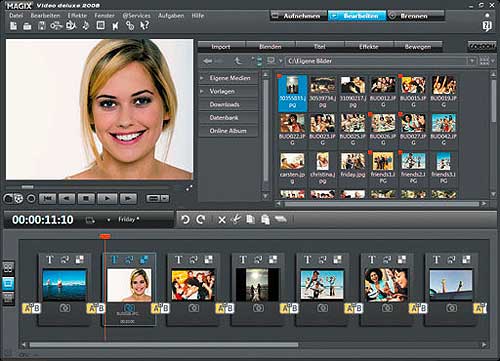Open the Hilfe menu
The height and width of the screenshot is (361, 500).
click(198, 16)
